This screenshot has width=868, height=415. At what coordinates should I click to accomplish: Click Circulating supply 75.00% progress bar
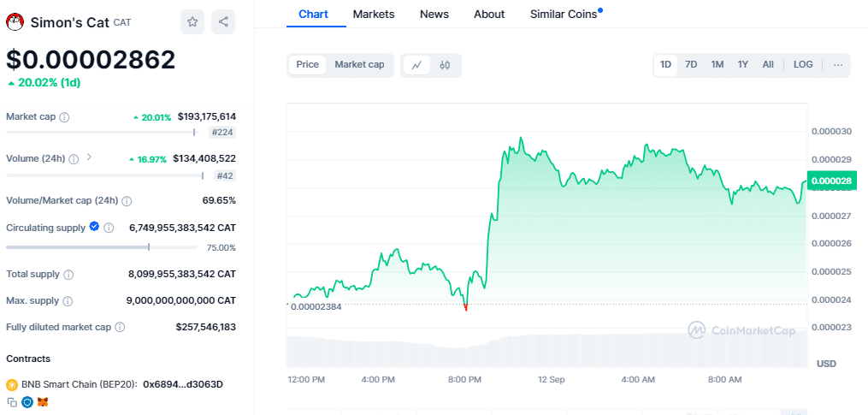click(102, 247)
